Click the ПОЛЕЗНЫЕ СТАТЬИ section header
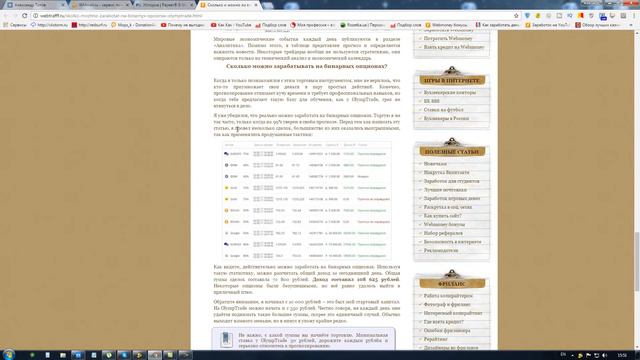This screenshot has width=640, height=360. [x=452, y=151]
